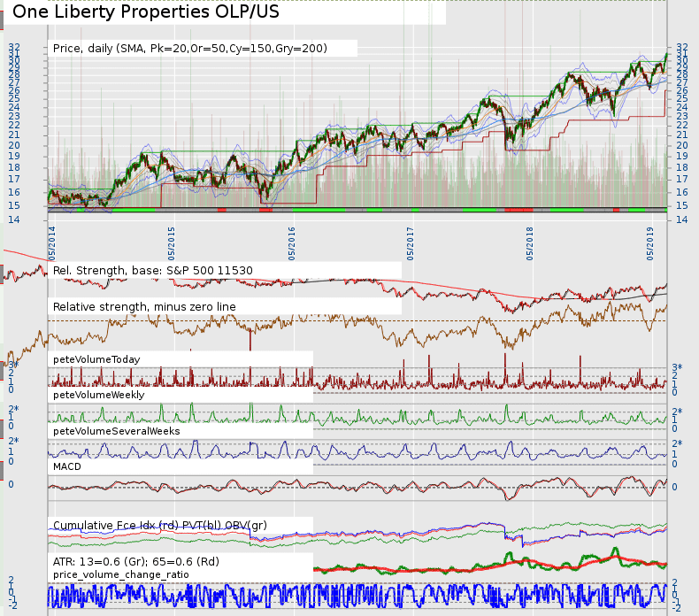This screenshot has width=699, height=616.
Task: Click the price_volume_change_ratio label
Action: pos(121,574)
